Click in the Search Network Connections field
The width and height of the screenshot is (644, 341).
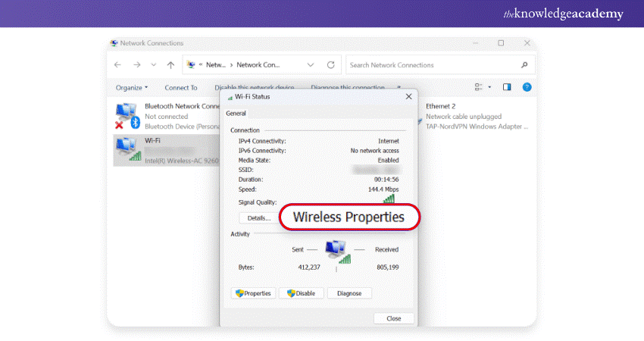click(432, 65)
